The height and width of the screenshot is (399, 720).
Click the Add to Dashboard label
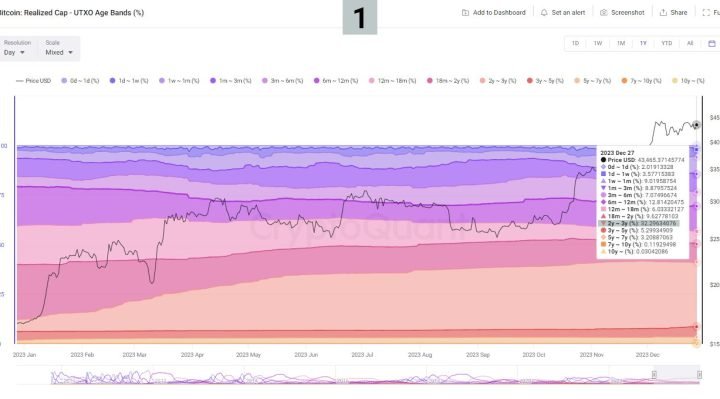pyautogui.click(x=499, y=13)
